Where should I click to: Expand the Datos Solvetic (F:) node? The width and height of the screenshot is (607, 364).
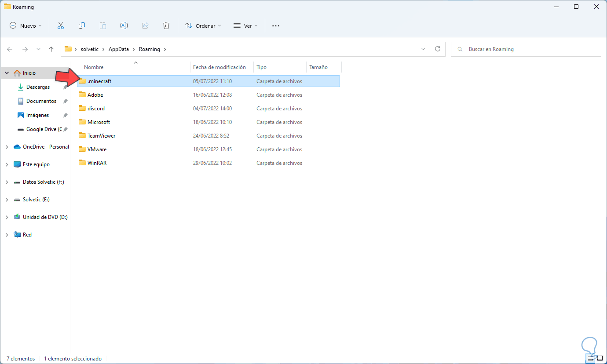coord(7,182)
